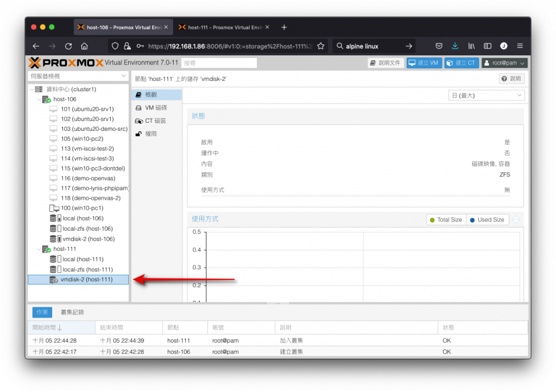Open the 日 (最大) timeframe dropdown
Viewport: 556px width, 392px height.
486,96
